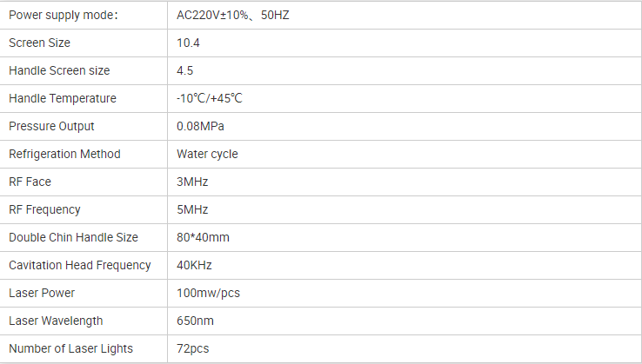
Task: Click the Double Chin Handle Size label
Action: pos(73,237)
